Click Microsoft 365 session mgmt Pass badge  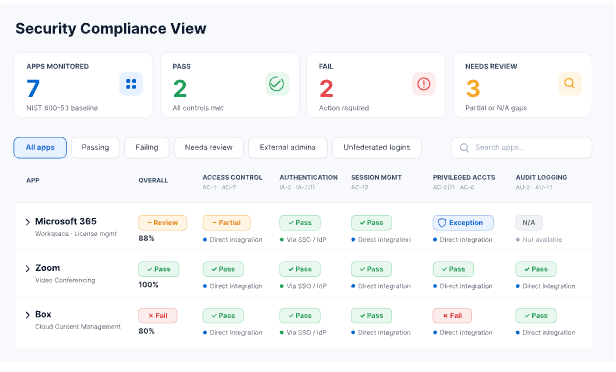pyautogui.click(x=371, y=223)
